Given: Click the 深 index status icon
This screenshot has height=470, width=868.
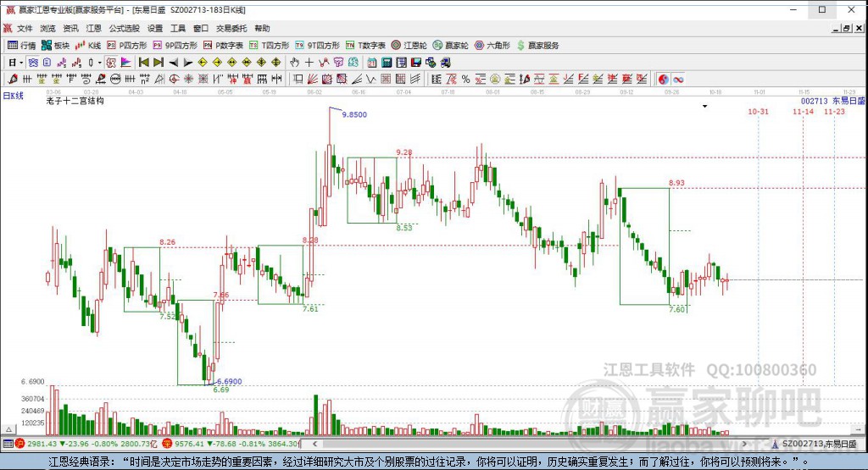Looking at the screenshot, I should 167,444.
